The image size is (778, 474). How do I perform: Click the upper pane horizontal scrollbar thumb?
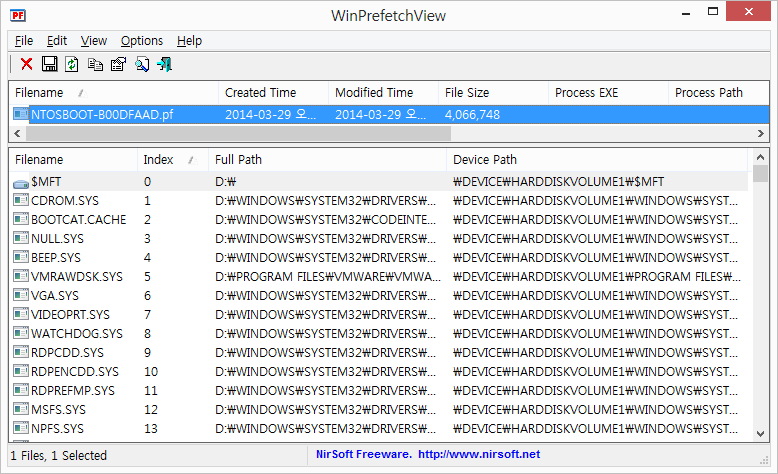(x=238, y=133)
